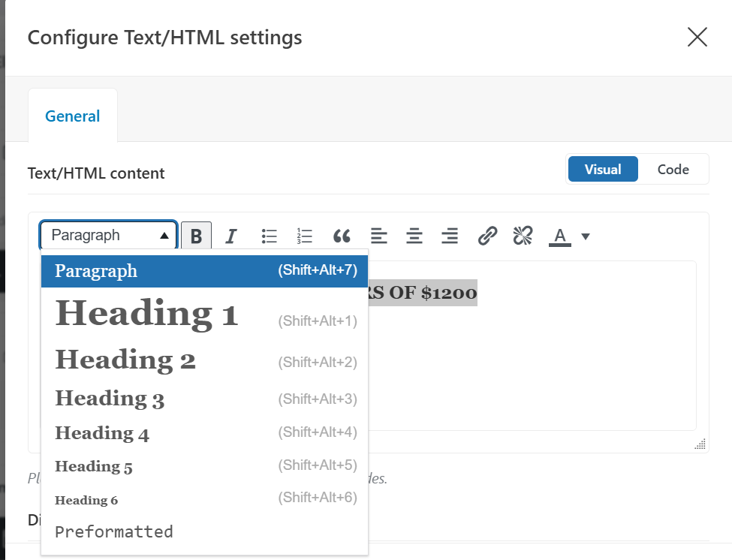Choose Heading 4 format

coord(204,433)
